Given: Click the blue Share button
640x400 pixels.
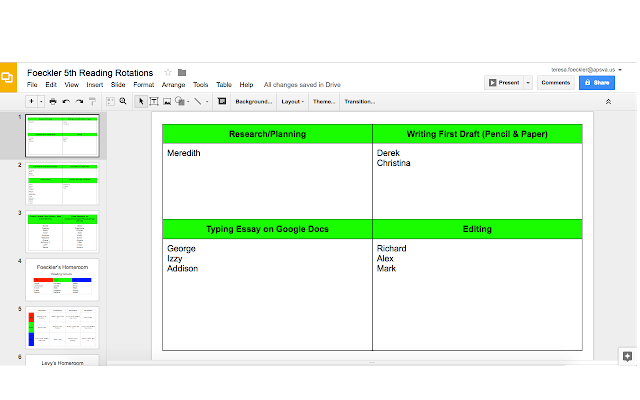Looking at the screenshot, I should click(597, 83).
